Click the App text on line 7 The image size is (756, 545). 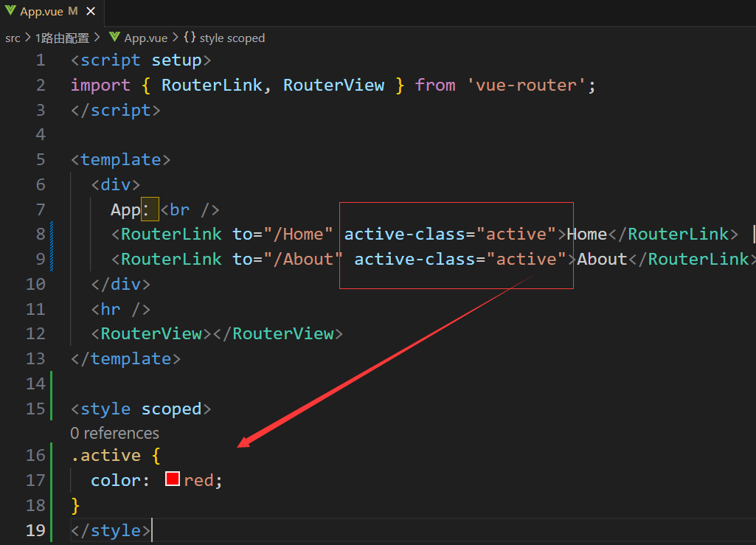coord(125,210)
